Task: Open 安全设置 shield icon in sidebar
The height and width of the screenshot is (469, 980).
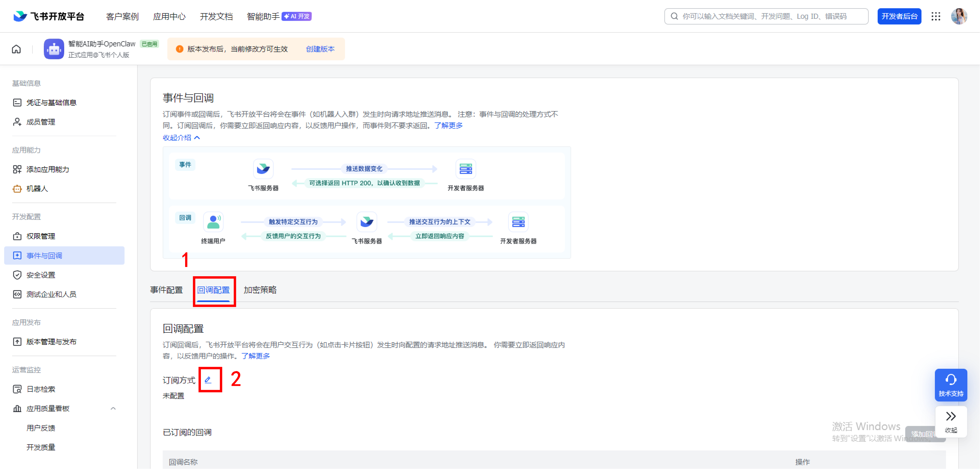Action: click(17, 275)
